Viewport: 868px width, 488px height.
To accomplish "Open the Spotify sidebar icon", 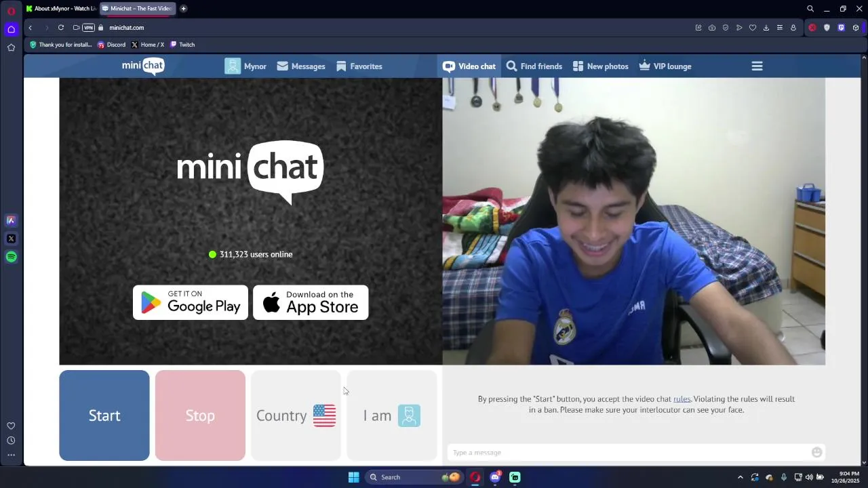I will (11, 257).
